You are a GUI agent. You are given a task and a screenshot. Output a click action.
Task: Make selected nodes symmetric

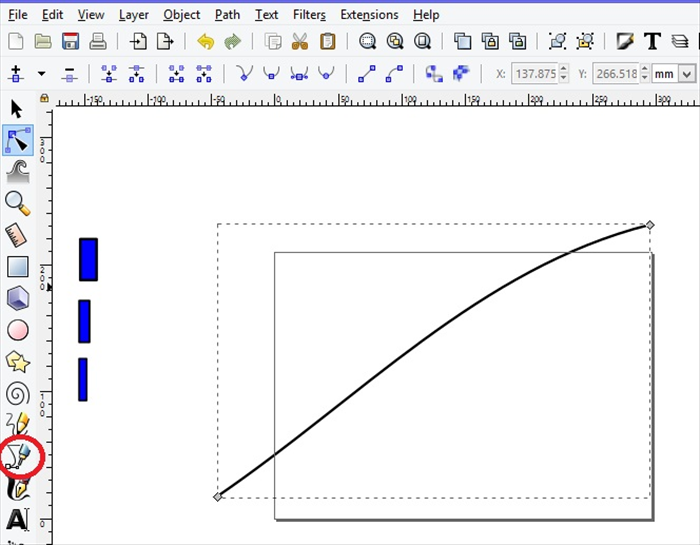299,74
